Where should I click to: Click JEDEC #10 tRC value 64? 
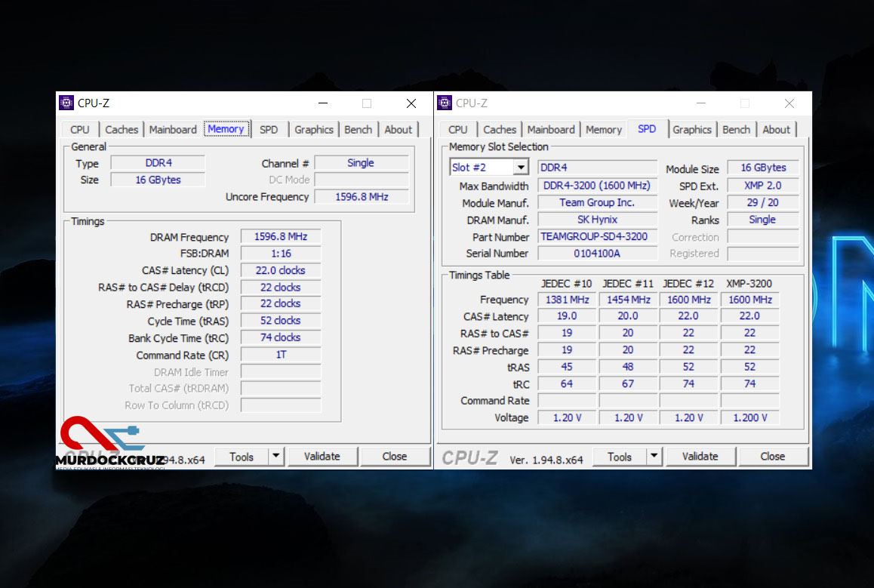pyautogui.click(x=567, y=384)
